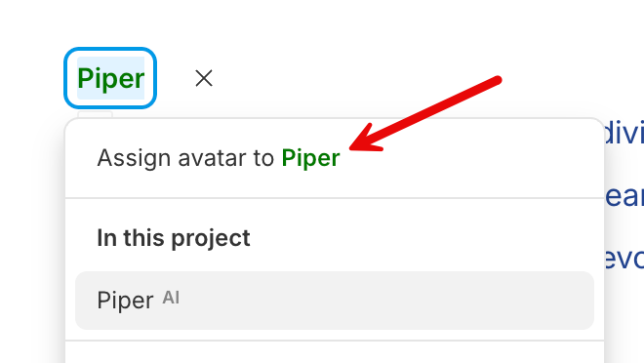Click the words Assign avatar to
The height and width of the screenshot is (363, 644).
click(185, 158)
